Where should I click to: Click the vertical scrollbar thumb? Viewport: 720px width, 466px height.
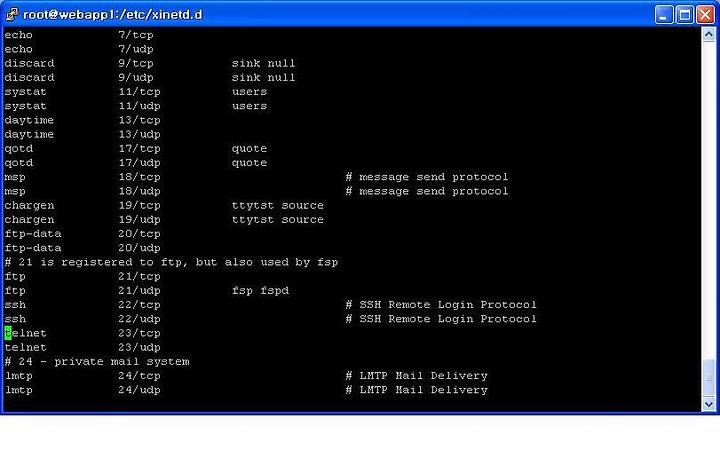pos(709,378)
